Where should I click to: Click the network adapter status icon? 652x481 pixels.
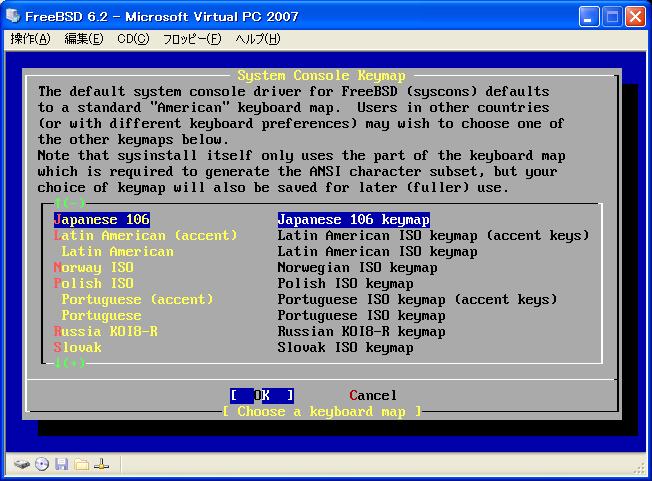[101, 464]
